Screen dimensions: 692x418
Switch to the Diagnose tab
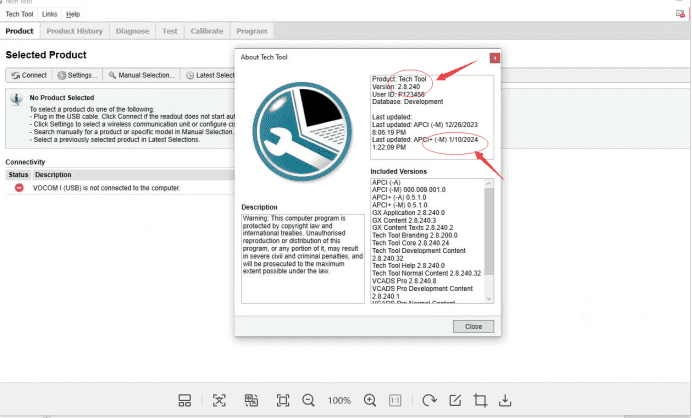click(x=132, y=31)
